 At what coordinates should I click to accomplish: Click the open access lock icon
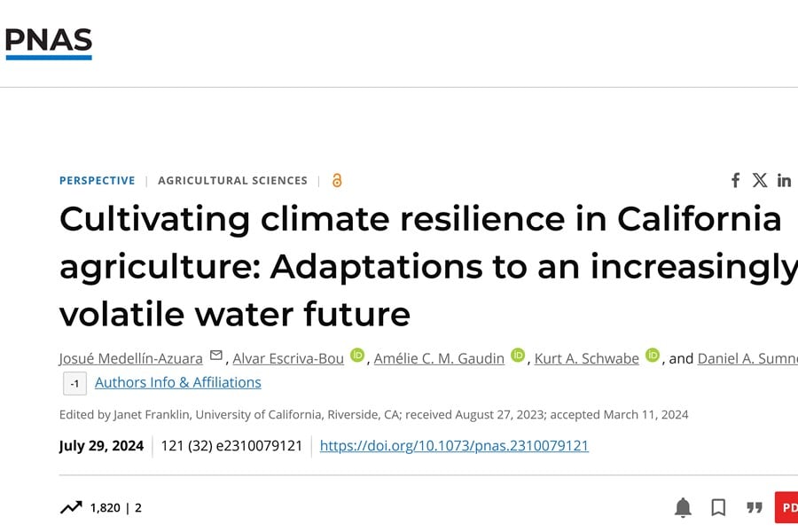pyautogui.click(x=337, y=180)
